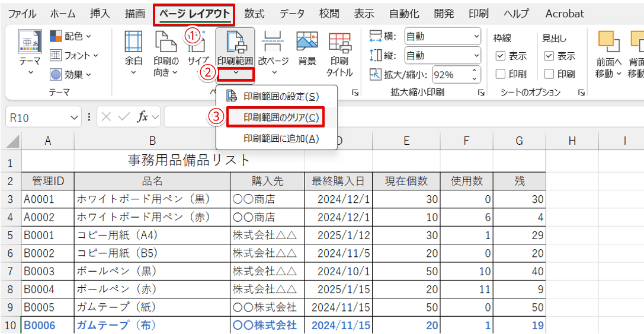644x334 pixels.
Task: Click the 残 header cell
Action: click(x=520, y=180)
